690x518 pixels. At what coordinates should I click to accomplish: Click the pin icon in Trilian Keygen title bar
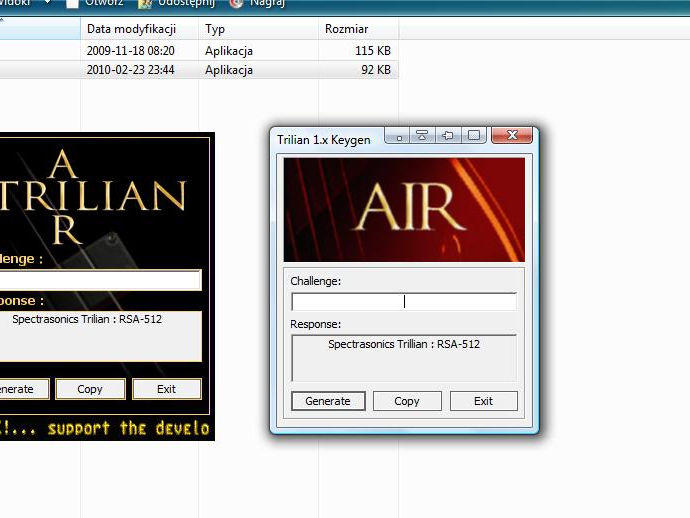pyautogui.click(x=448, y=136)
